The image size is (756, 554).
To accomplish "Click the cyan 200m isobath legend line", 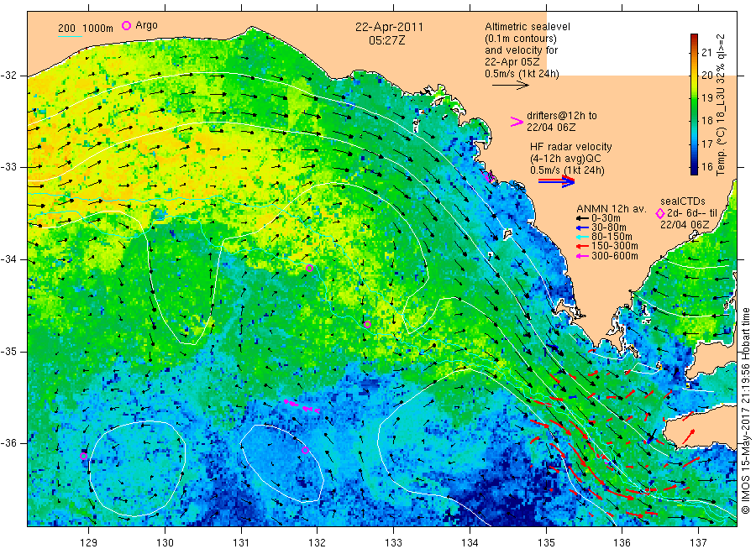I will (x=70, y=35).
